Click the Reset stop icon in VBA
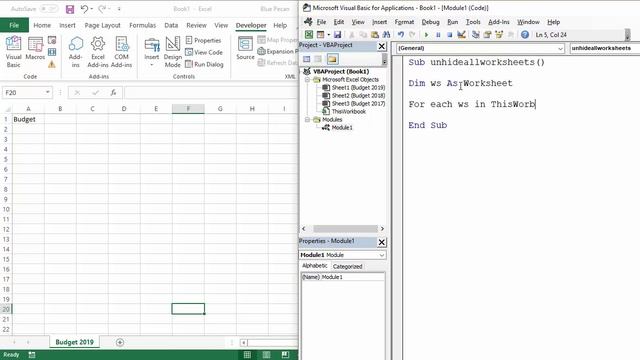This screenshot has height=360, width=640. coord(449,35)
